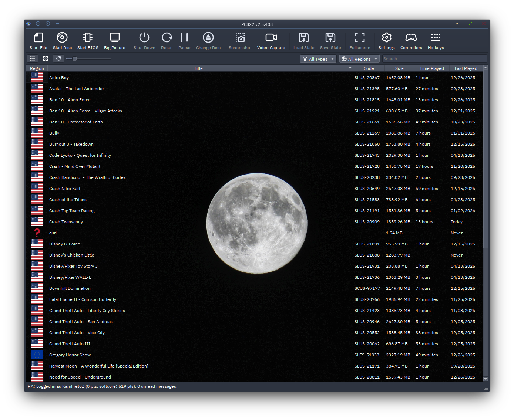Viewport: 514px width, 420px height.
Task: Select Crash Twinsanity in the game list
Action: [x=66, y=222]
